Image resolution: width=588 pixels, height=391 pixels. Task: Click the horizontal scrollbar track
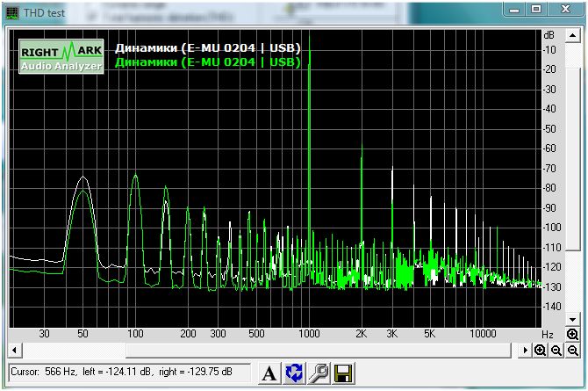coord(263,350)
